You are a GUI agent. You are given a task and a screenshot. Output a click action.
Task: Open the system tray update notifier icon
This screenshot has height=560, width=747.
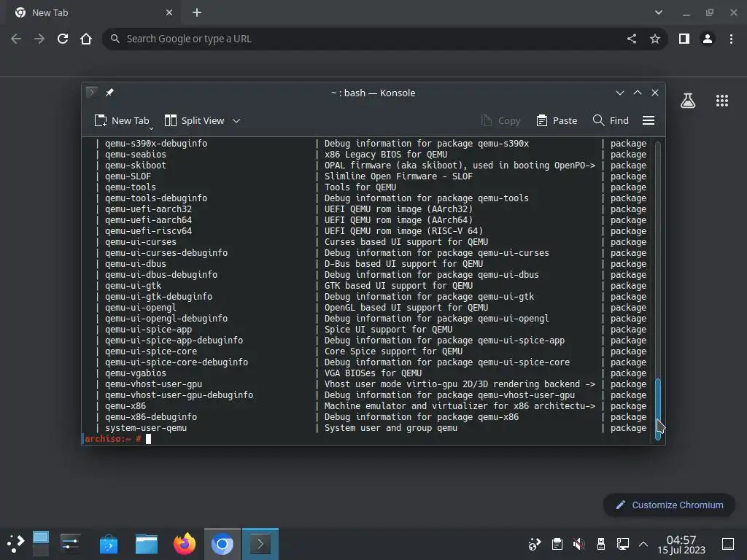(x=535, y=544)
